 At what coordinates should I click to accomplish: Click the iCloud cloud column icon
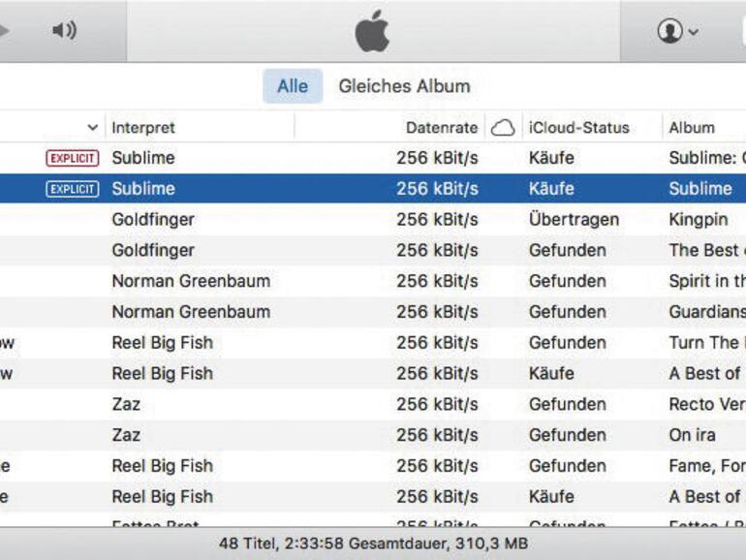click(503, 128)
